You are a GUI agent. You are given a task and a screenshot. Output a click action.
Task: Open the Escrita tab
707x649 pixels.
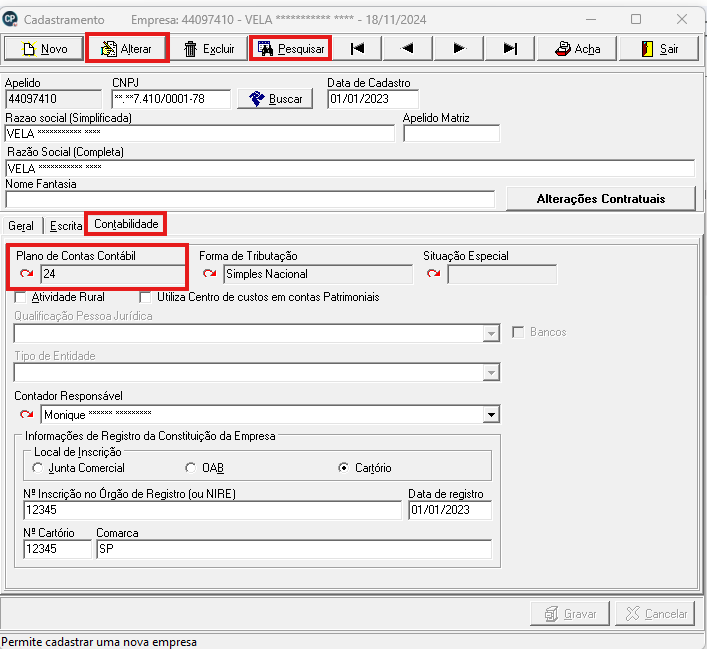pos(66,225)
